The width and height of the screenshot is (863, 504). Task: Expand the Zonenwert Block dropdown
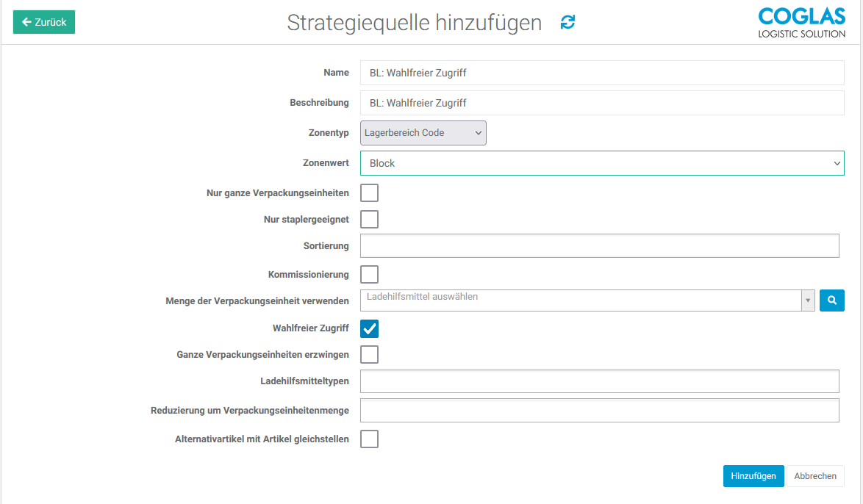click(x=601, y=163)
